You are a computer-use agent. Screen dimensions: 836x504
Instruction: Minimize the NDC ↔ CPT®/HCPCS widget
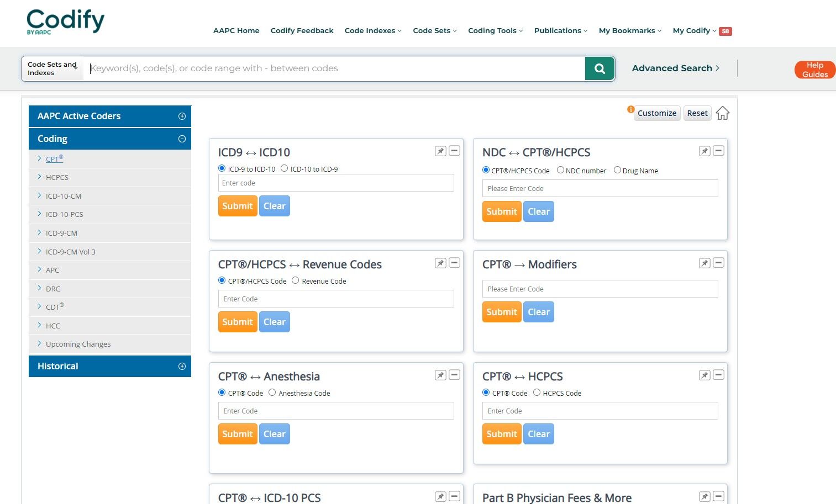point(718,151)
